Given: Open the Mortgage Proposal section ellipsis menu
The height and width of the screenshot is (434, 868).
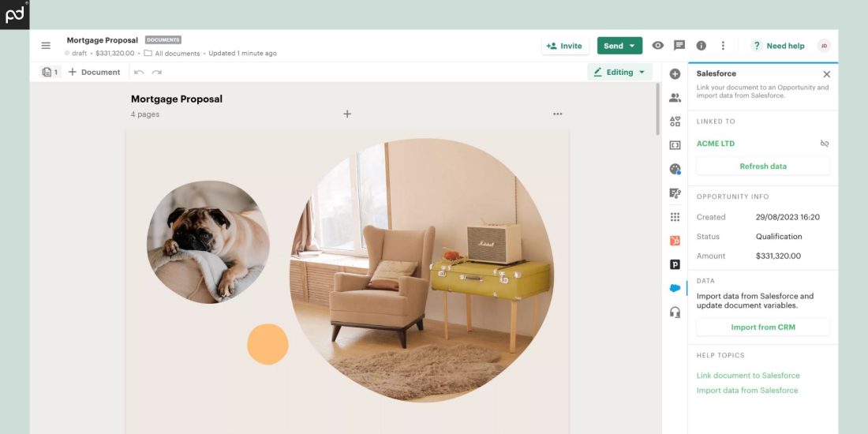Looking at the screenshot, I should pyautogui.click(x=557, y=114).
